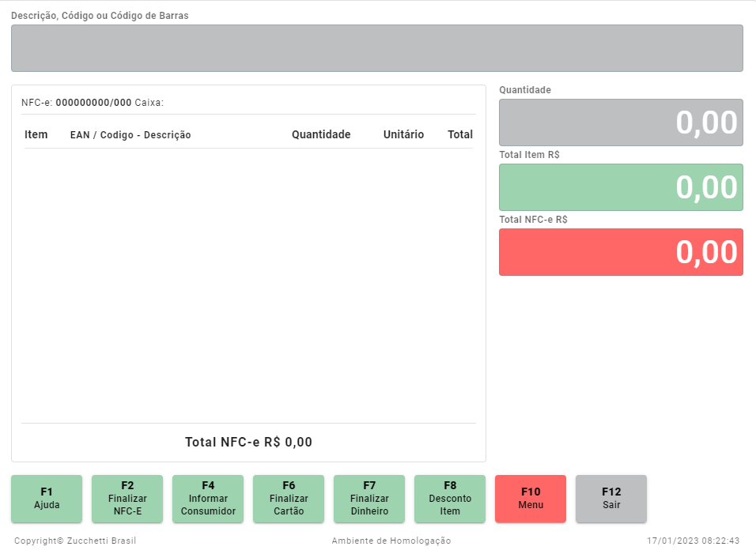The image size is (756, 554).
Task: Choose F7 Finalizar Dinheiro button
Action: point(369,499)
